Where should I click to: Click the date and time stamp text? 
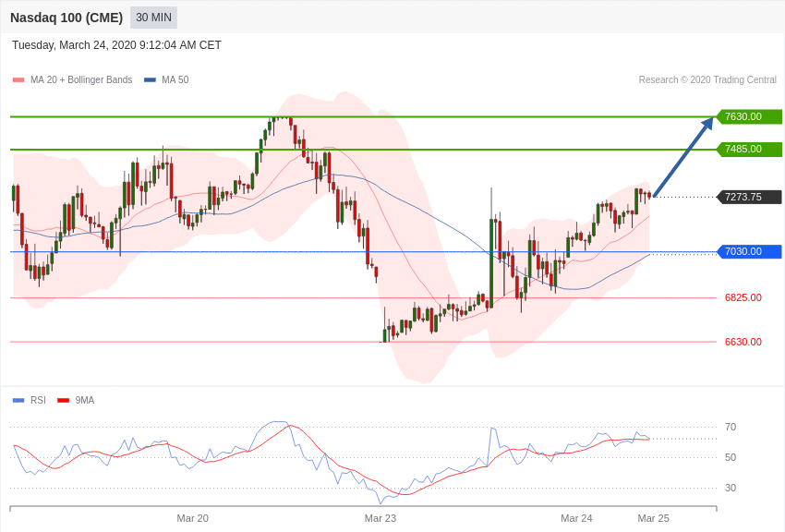[116, 45]
